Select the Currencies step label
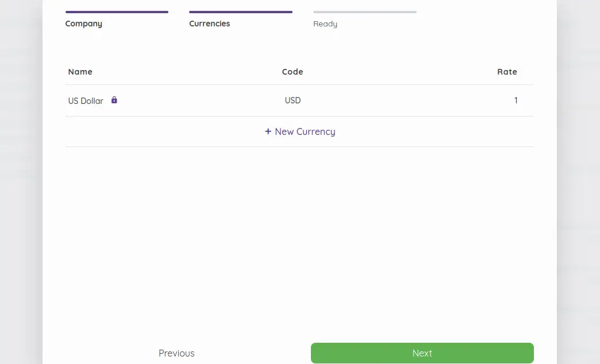The image size is (600, 364). [x=209, y=24]
